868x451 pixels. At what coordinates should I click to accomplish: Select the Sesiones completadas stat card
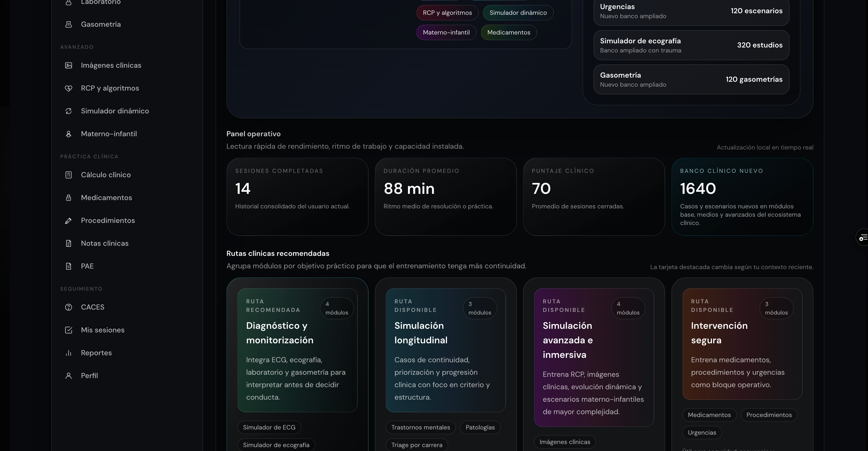tap(298, 197)
